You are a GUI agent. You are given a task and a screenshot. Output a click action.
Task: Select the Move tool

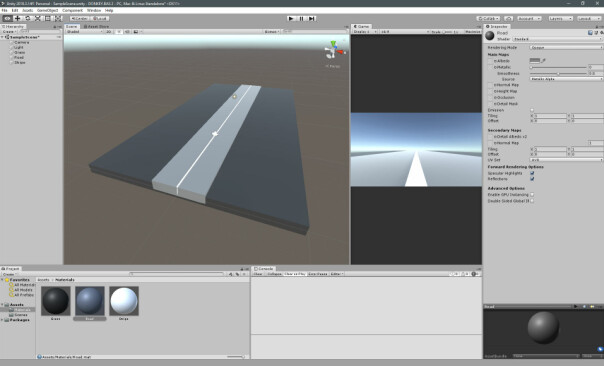coord(17,18)
